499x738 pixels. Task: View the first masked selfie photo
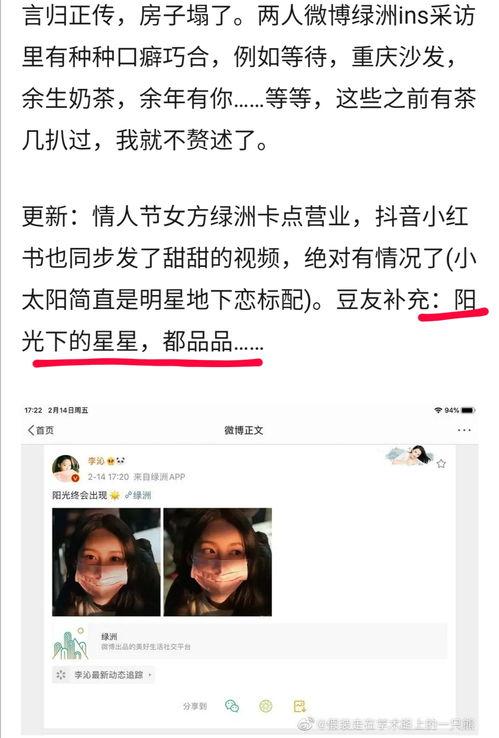[x=106, y=562]
